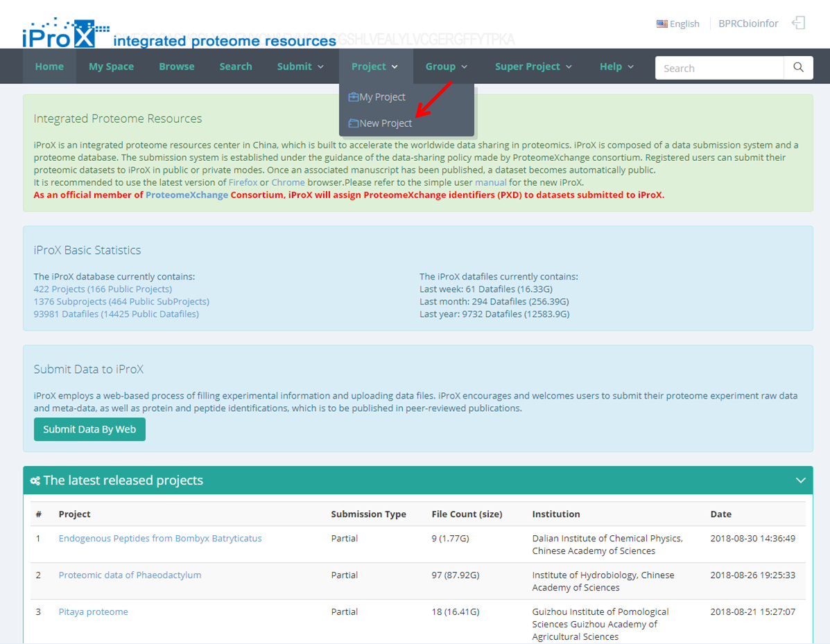
Task: Open the user manual link
Action: [x=491, y=182]
